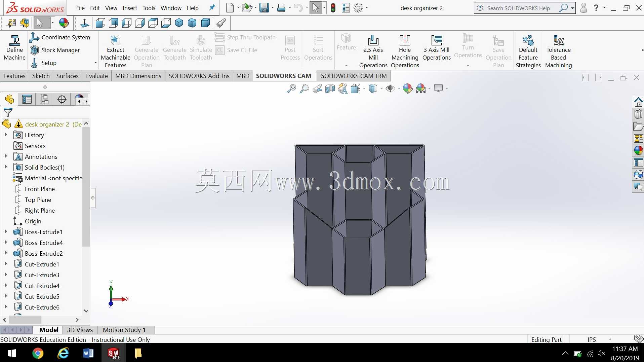The width and height of the screenshot is (644, 362).
Task: Open Google Chrome from taskbar
Action: [38, 353]
